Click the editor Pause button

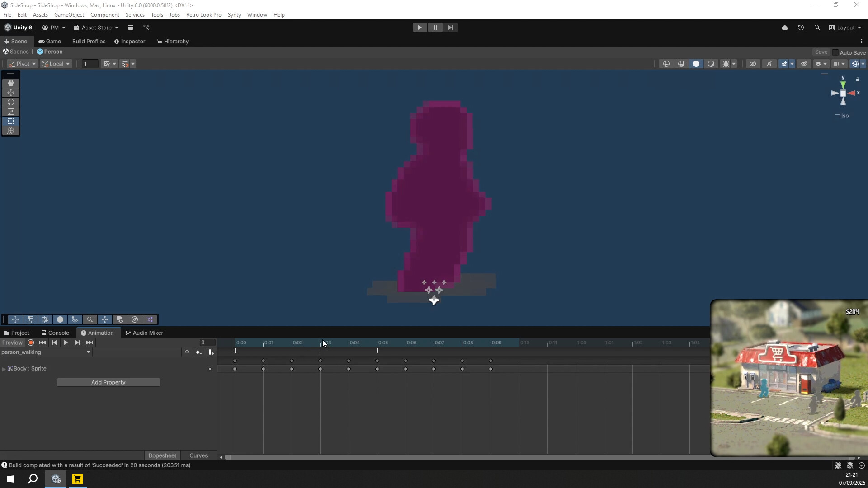click(x=435, y=28)
